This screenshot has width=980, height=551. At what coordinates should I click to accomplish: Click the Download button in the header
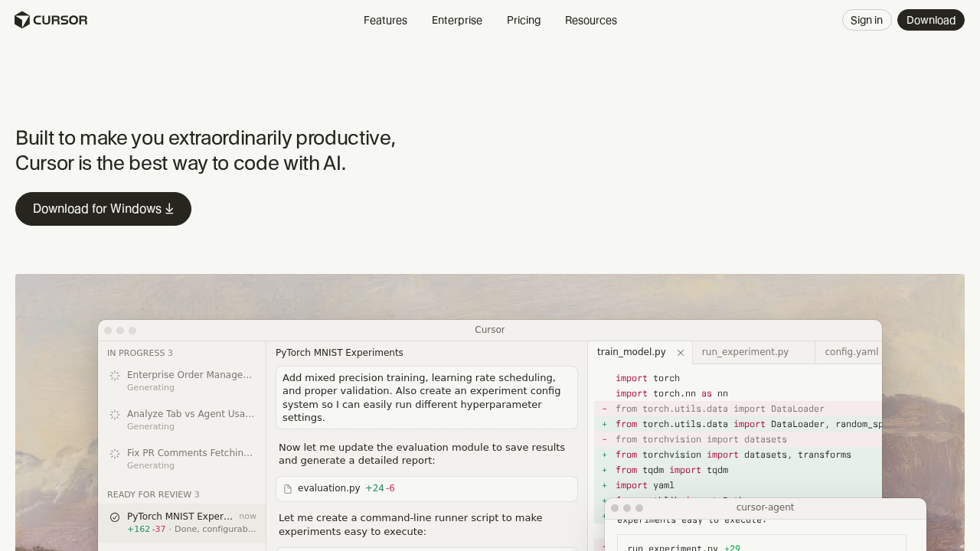931,20
